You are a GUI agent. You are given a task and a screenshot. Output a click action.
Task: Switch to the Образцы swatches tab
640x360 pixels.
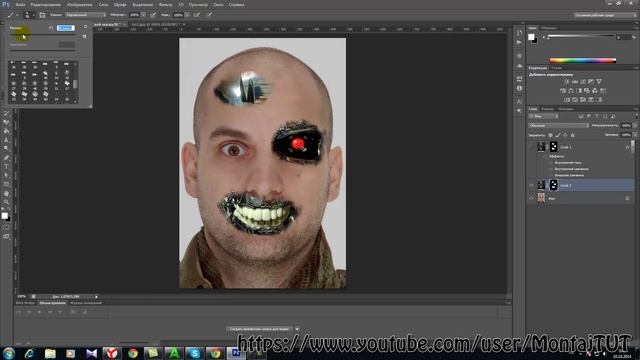pyautogui.click(x=549, y=28)
